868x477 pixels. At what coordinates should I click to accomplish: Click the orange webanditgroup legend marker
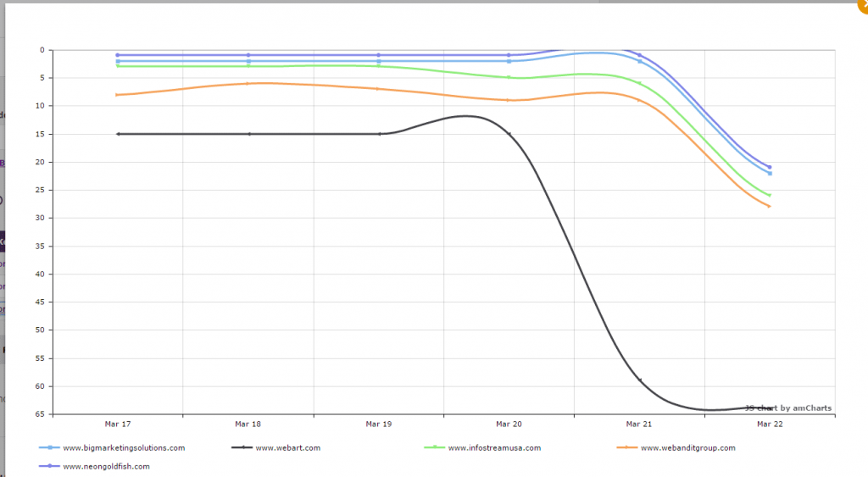pyautogui.click(x=626, y=447)
